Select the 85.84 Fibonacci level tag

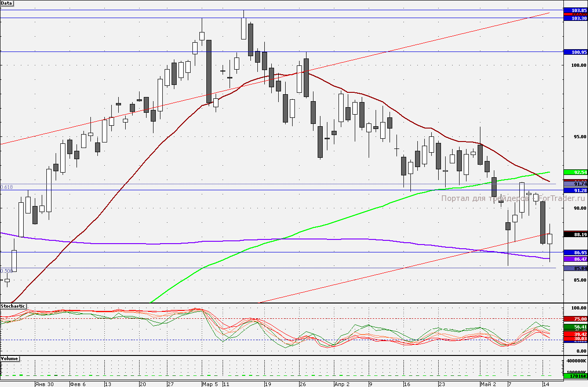[x=575, y=268]
